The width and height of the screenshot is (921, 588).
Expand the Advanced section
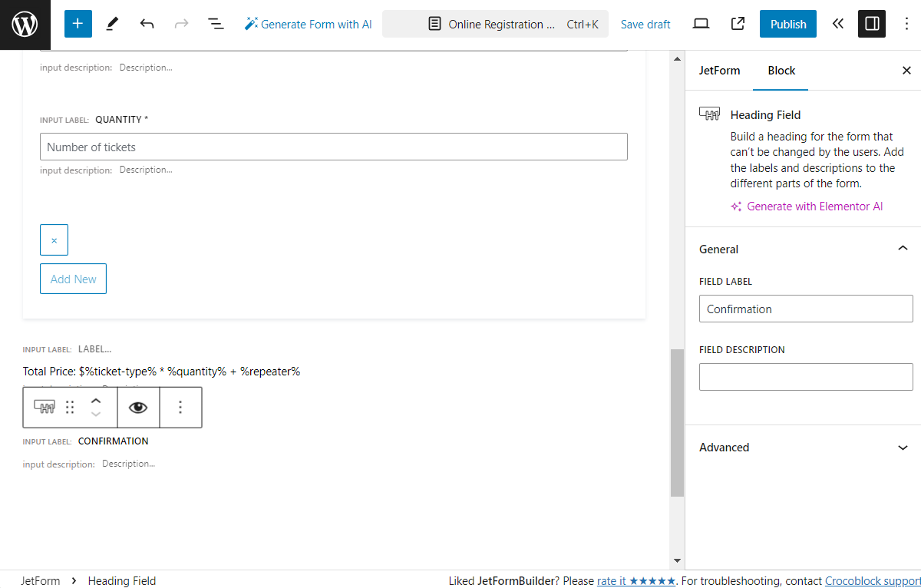[x=804, y=447]
